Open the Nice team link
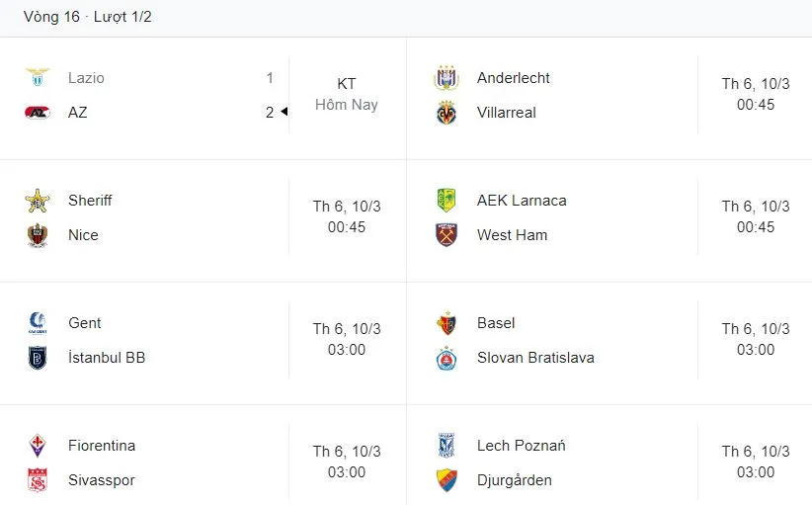The width and height of the screenshot is (812, 505). click(83, 235)
